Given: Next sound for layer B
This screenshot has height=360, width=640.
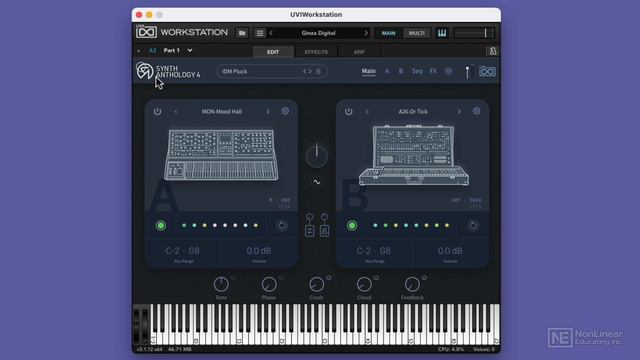Looking at the screenshot, I should coord(459,111).
